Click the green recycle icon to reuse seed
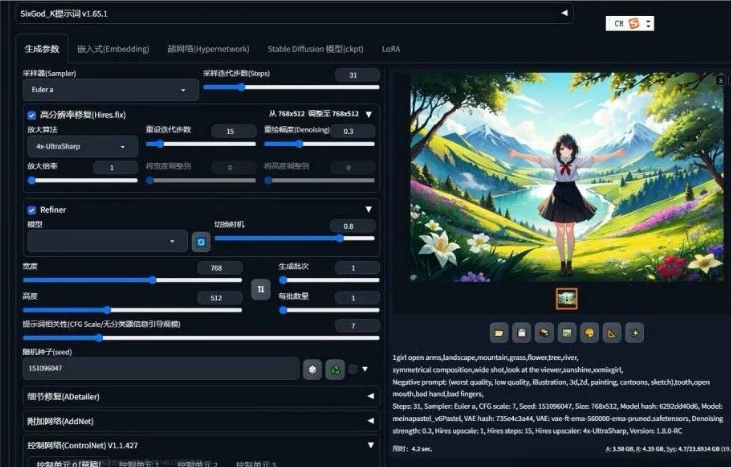 tap(335, 370)
